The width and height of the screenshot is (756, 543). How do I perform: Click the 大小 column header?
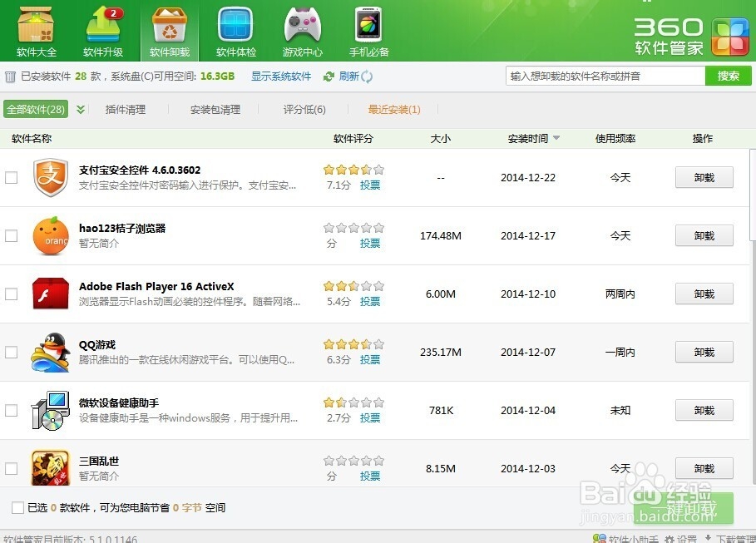pos(440,138)
